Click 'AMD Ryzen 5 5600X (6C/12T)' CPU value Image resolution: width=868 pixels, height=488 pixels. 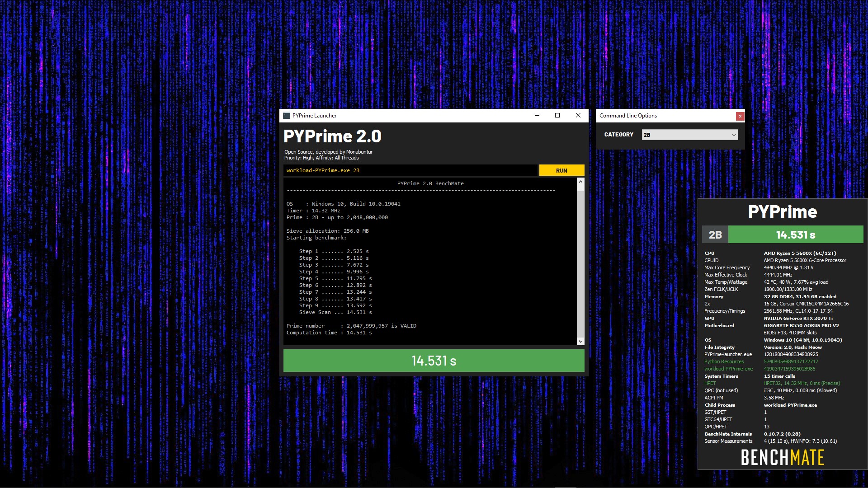tap(800, 253)
